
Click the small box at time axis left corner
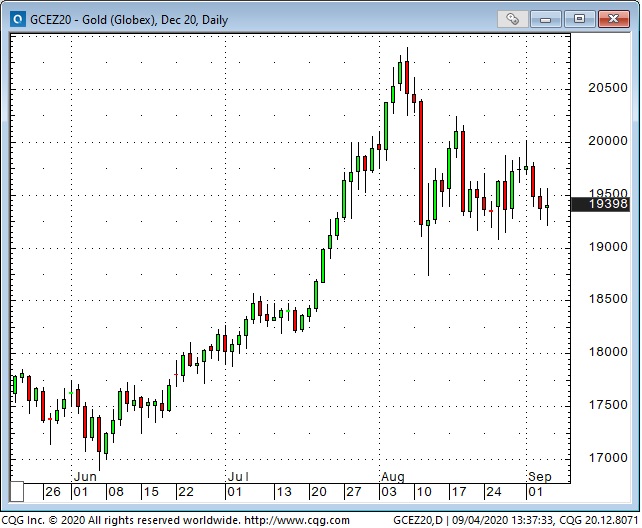point(17,492)
